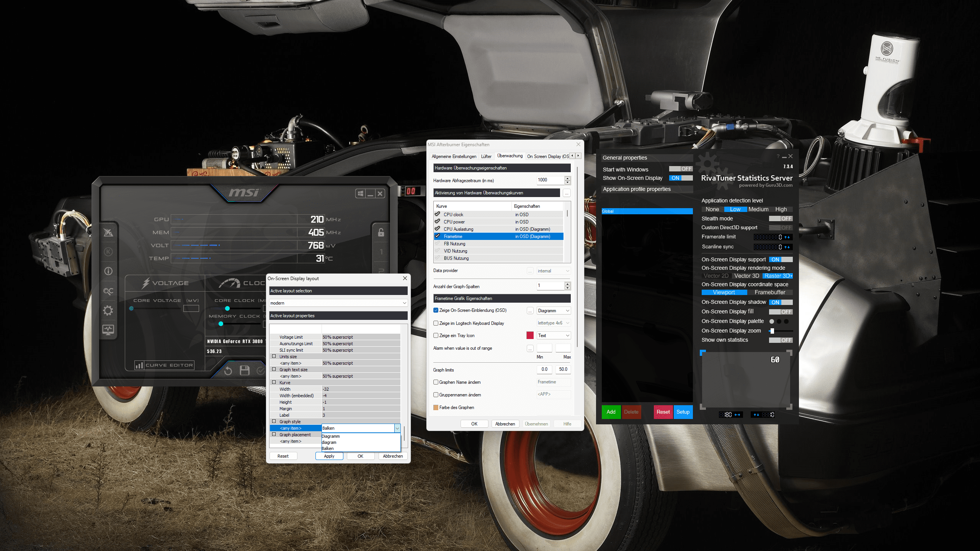
Task: Choose Balken in the open dropdown list
Action: pos(361,448)
